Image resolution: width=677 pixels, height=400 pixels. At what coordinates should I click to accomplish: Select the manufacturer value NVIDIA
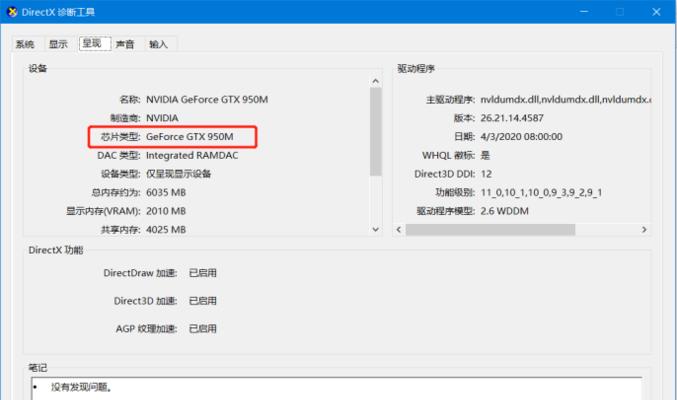[162, 118]
